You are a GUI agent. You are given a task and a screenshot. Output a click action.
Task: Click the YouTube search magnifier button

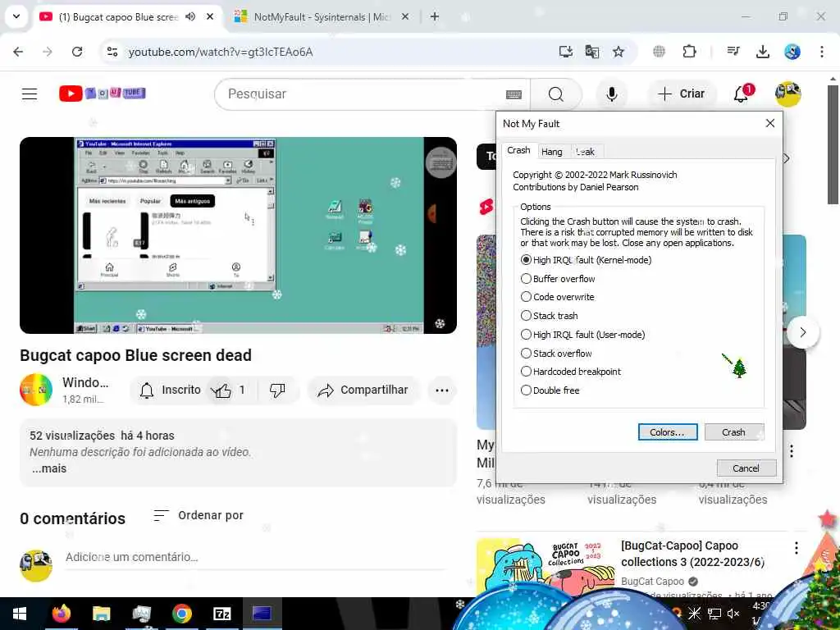(556, 94)
